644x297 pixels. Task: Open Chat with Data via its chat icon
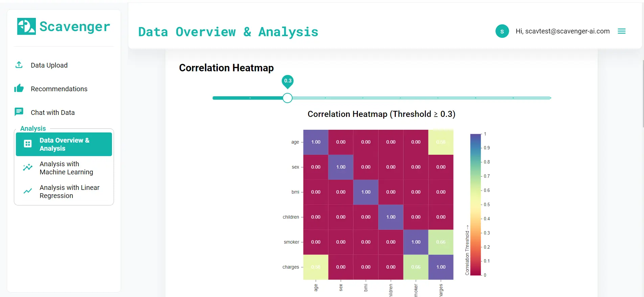tap(19, 112)
